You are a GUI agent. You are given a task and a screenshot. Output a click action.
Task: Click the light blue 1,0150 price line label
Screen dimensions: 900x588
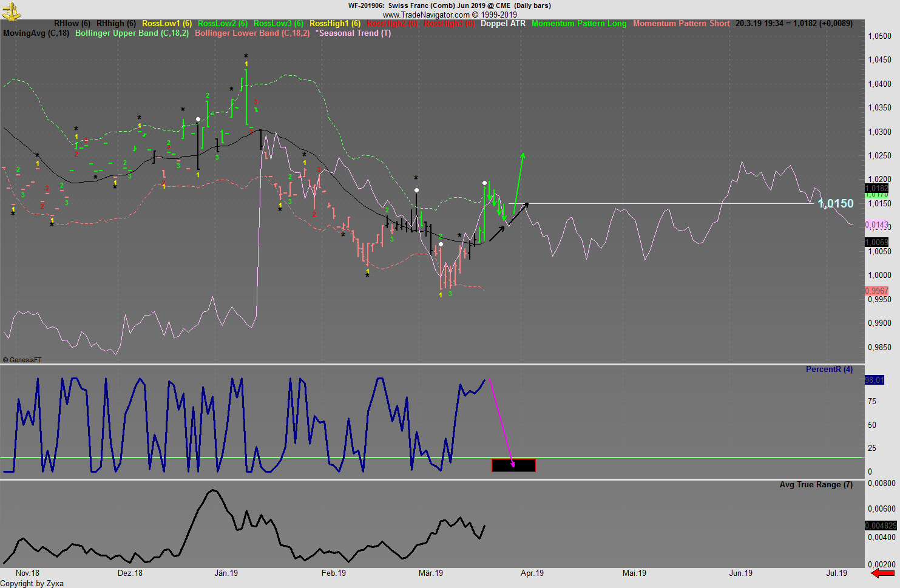[x=836, y=204]
